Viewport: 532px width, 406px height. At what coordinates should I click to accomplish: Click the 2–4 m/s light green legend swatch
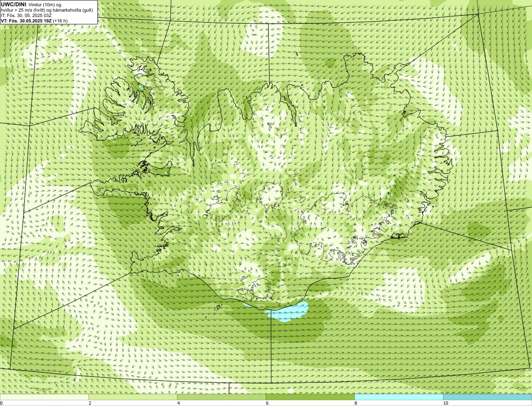pos(133,397)
